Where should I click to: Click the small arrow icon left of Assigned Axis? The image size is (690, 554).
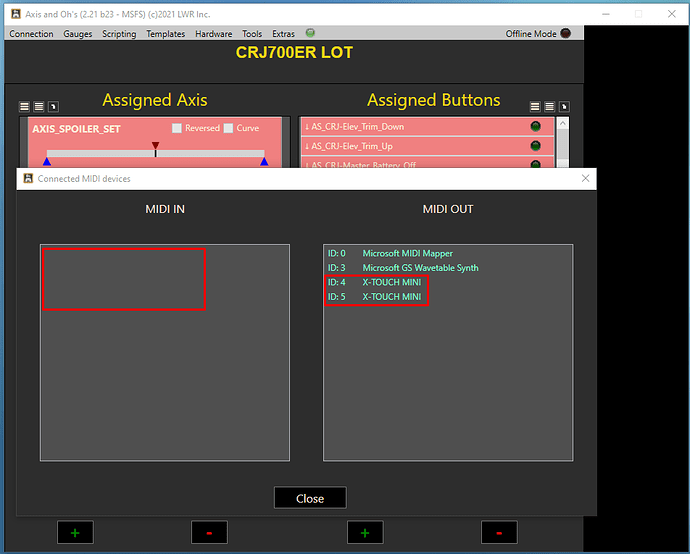pyautogui.click(x=53, y=106)
